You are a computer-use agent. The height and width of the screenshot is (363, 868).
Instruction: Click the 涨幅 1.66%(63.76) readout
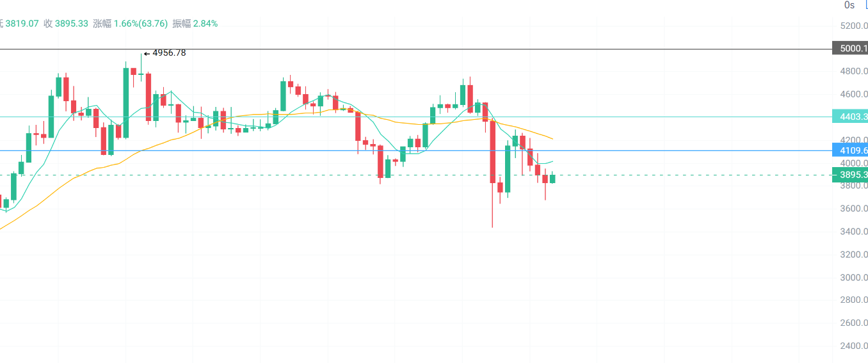[131, 23]
